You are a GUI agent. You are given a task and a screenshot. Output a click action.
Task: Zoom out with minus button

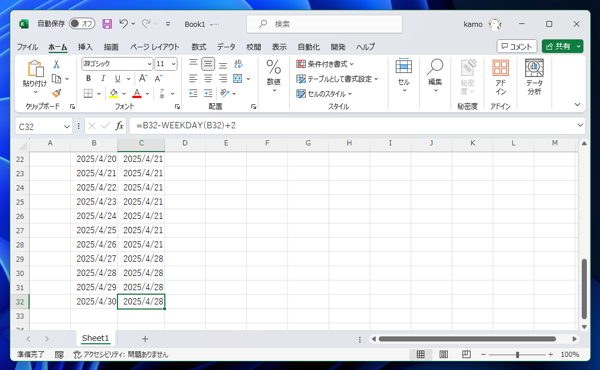pos(483,355)
